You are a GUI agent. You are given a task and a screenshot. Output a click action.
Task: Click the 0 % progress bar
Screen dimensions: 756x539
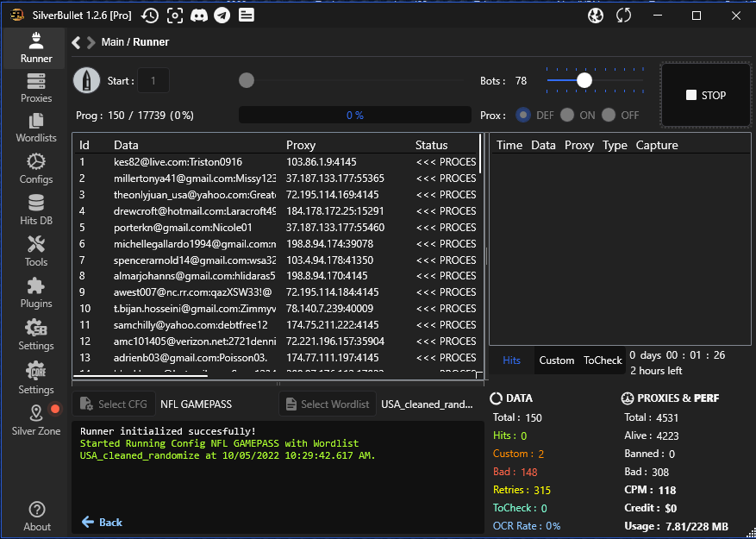point(355,116)
